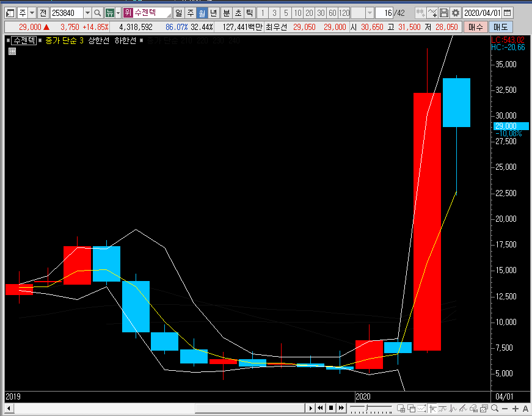The image size is (532, 416).
Task: Click the 전 button next to the stock code
Action: point(43,13)
